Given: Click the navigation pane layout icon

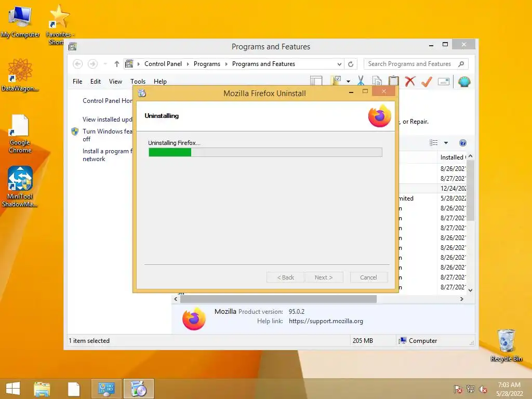Looking at the screenshot, I should pos(316,81).
